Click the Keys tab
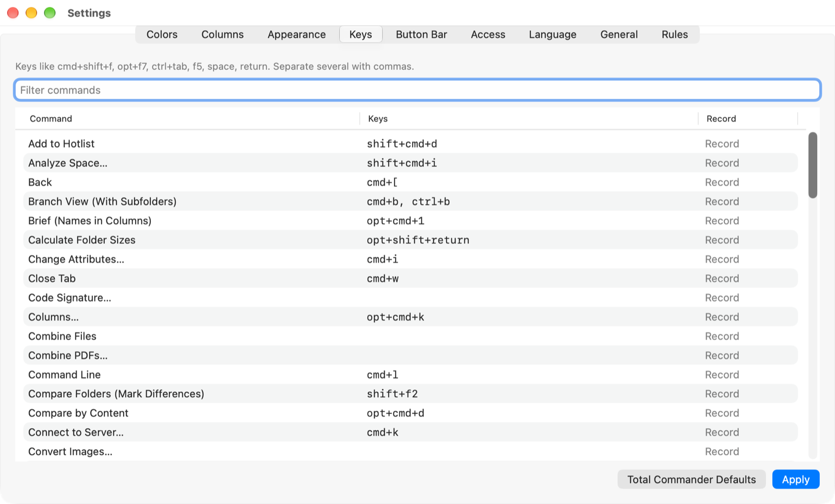 click(361, 34)
